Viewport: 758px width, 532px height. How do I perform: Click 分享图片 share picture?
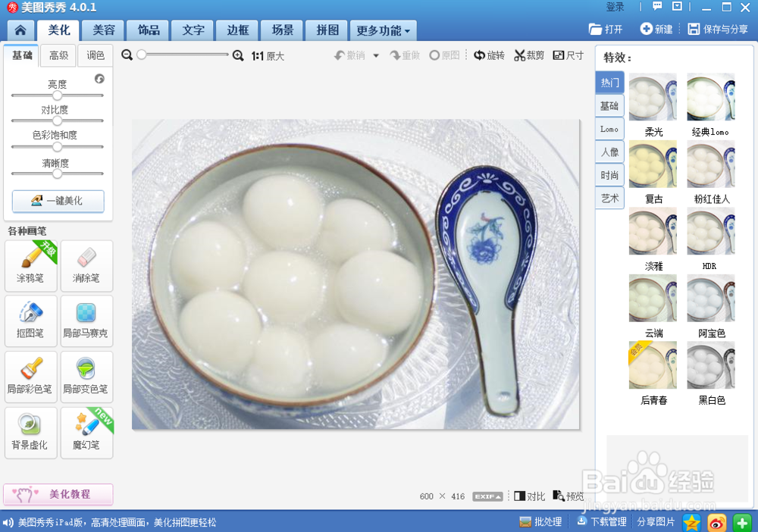656,522
